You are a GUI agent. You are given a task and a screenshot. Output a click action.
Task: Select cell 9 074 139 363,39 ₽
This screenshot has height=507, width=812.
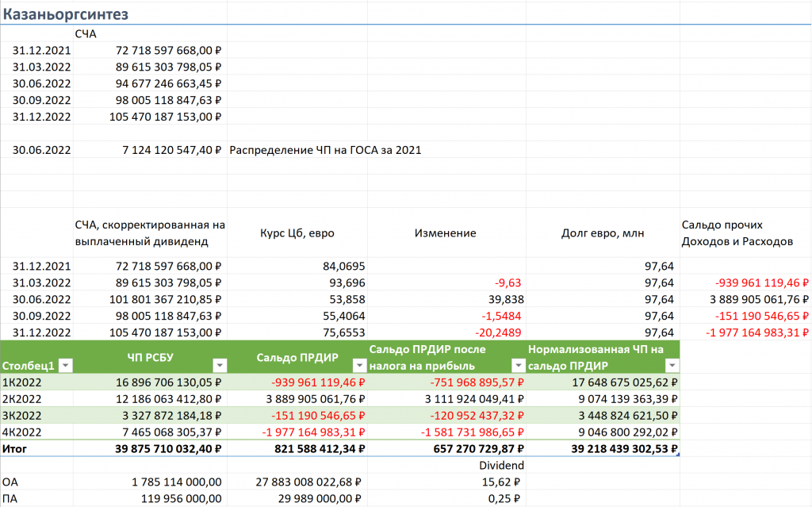tap(628, 398)
